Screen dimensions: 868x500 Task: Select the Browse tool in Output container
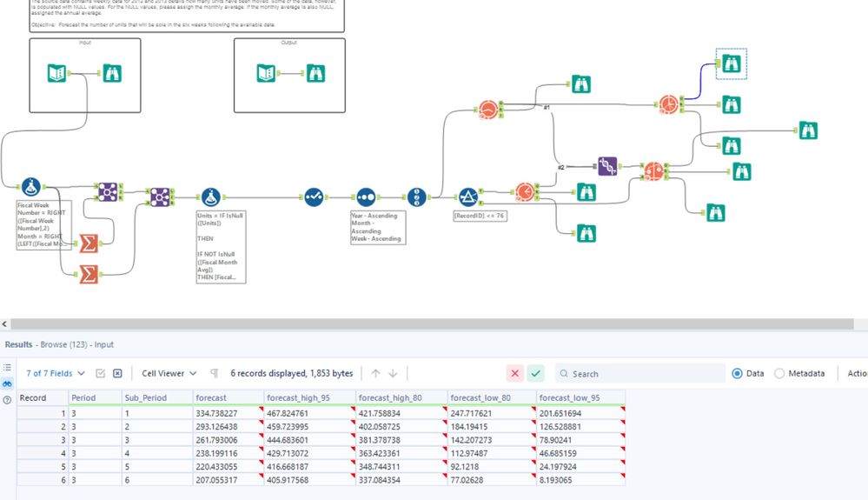316,73
